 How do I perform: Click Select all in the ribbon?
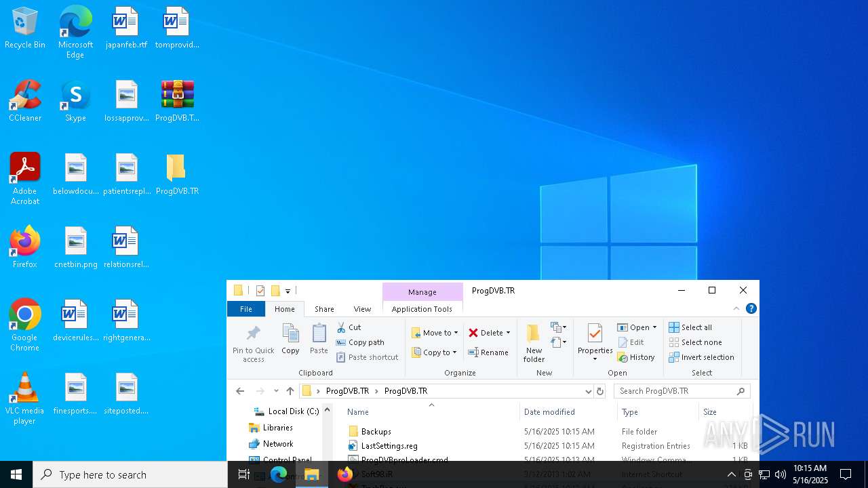[x=690, y=327]
